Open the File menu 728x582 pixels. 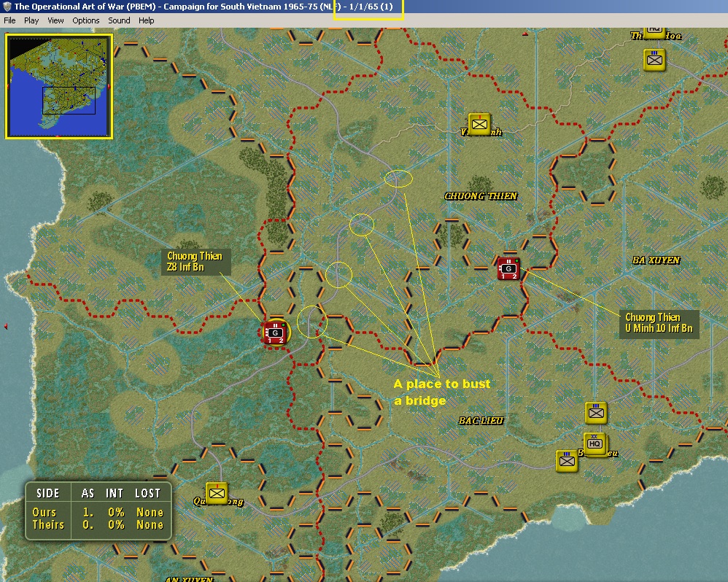[9, 20]
